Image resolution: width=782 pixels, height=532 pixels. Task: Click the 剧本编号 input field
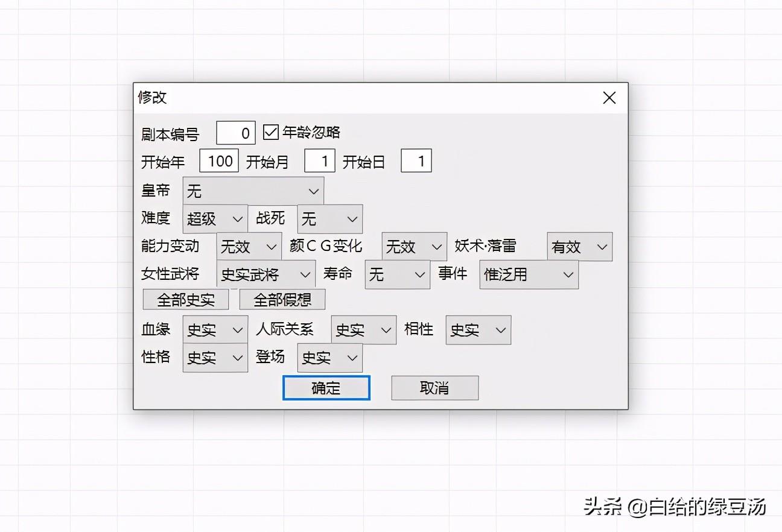pos(235,132)
